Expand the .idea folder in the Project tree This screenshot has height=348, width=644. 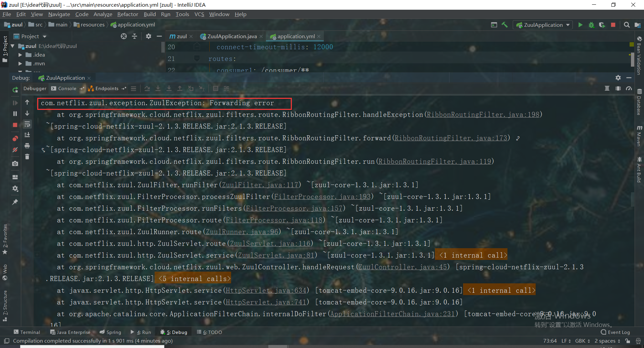[20, 55]
